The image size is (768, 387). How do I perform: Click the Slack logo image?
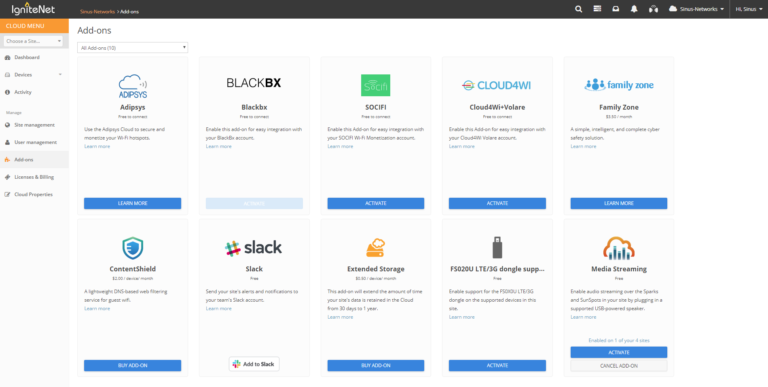254,248
